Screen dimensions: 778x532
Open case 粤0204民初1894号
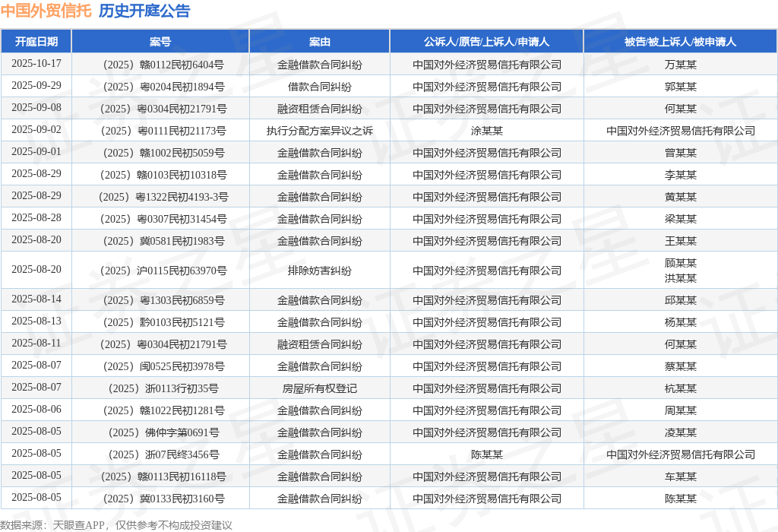(x=163, y=87)
